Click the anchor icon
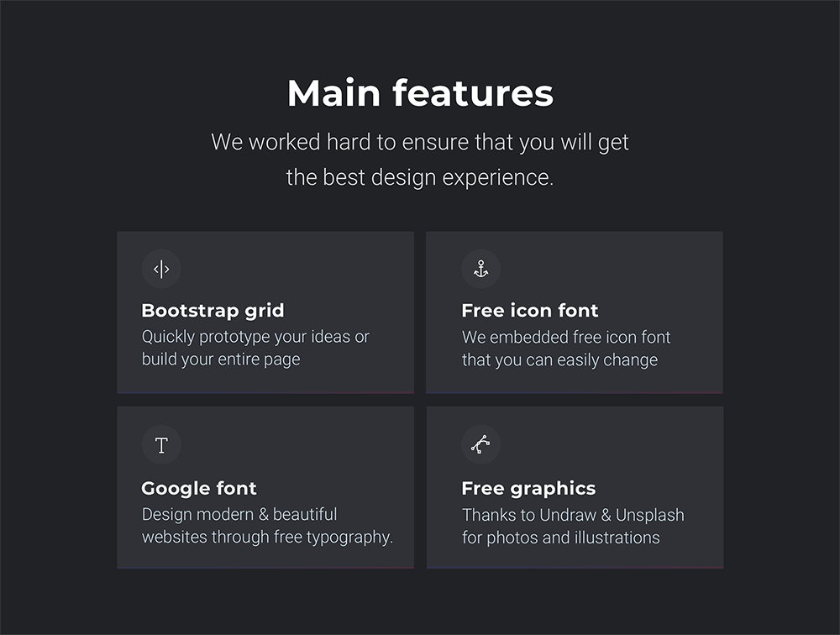840x635 pixels. 480,269
